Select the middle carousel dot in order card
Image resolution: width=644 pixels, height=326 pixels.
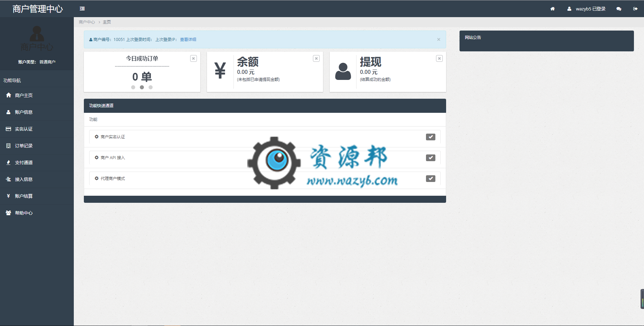tap(142, 87)
